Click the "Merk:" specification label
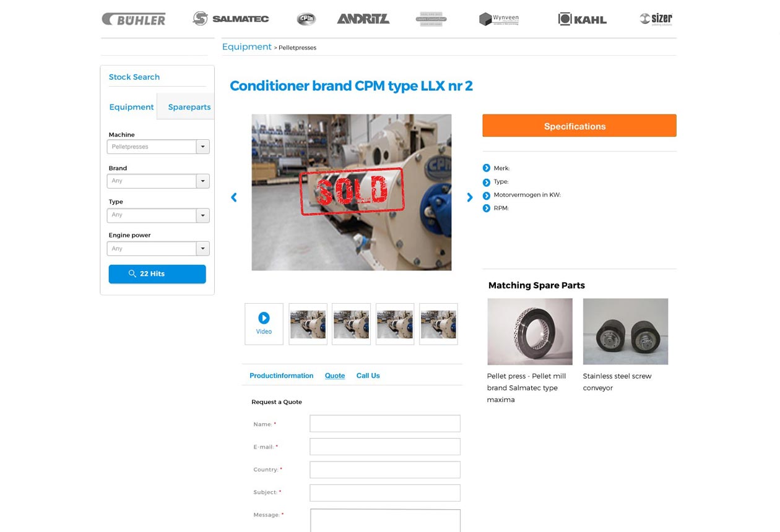The image size is (780, 532). (x=501, y=168)
